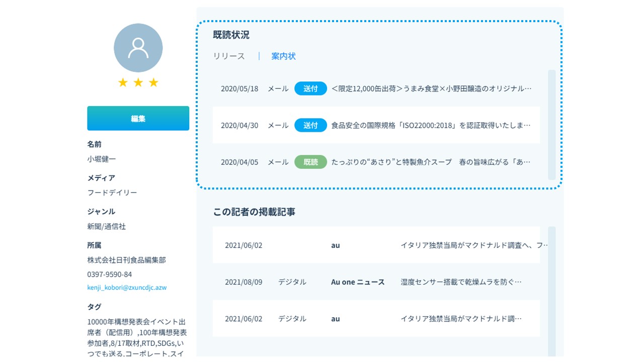644x362 pixels.
Task: Switch to the 案内状 tab
Action: (x=283, y=56)
